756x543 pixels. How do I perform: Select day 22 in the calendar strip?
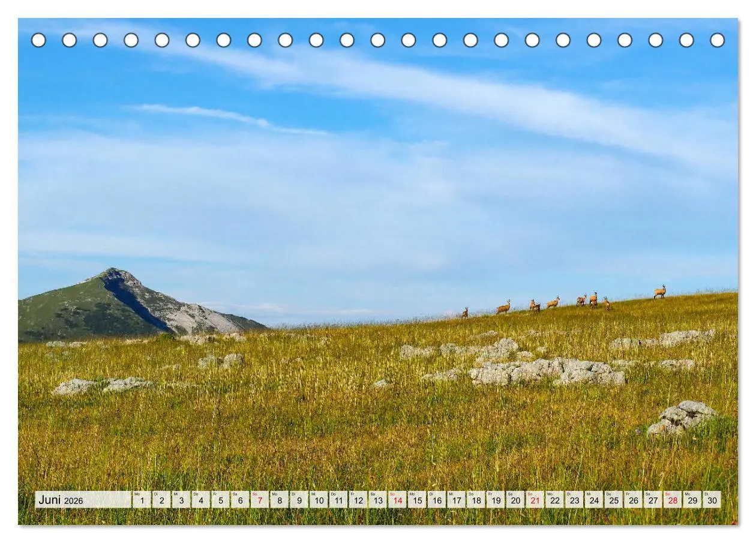click(555, 500)
